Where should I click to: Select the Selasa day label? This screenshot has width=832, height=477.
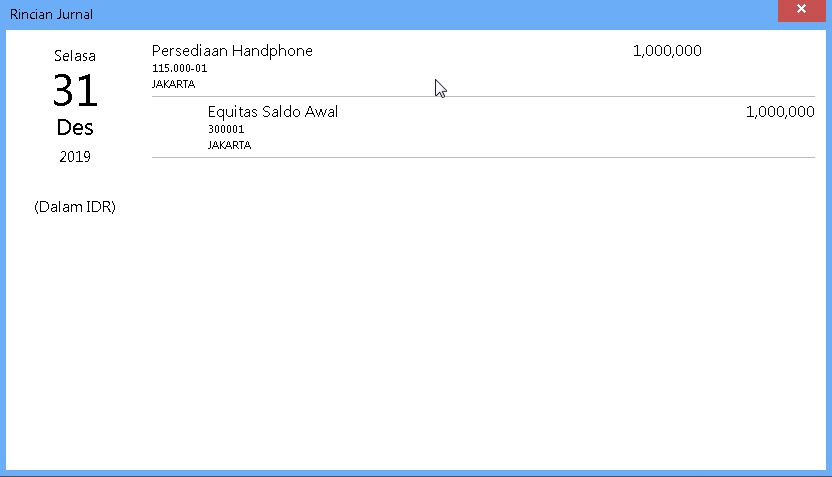[x=75, y=56]
